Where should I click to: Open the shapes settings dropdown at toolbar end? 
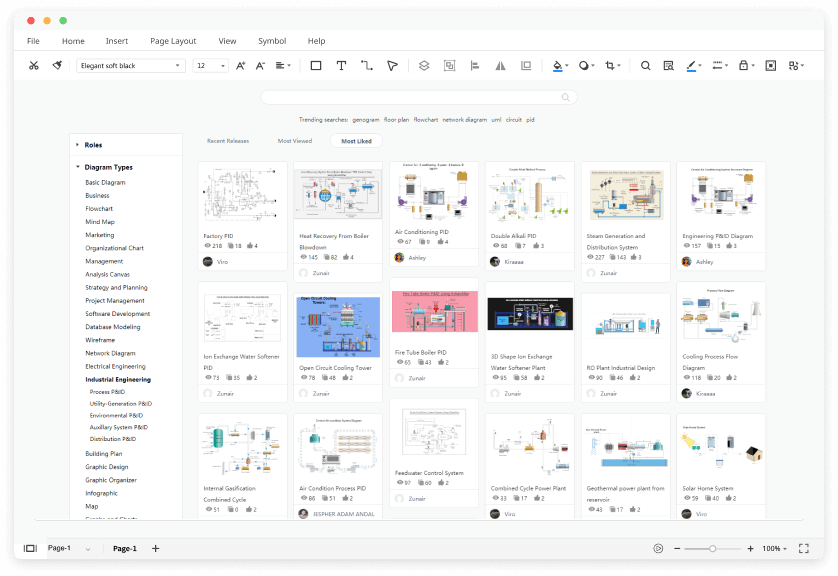(796, 66)
